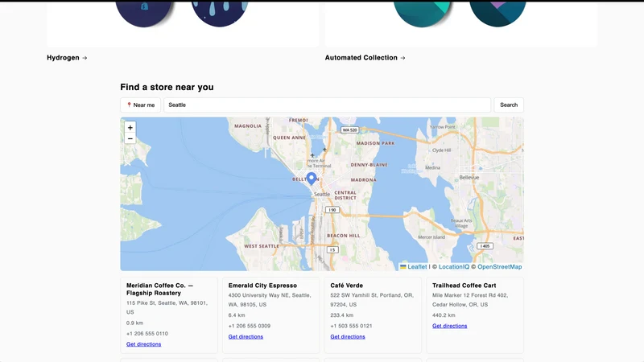Click the 233.4 km distance text
This screenshot has height=362, width=644.
pos(341,315)
